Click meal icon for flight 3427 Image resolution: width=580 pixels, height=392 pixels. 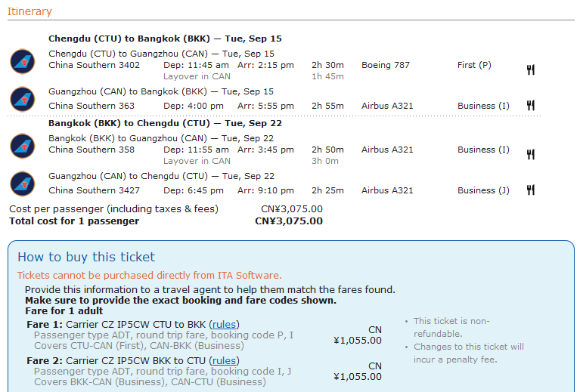pos(531,190)
